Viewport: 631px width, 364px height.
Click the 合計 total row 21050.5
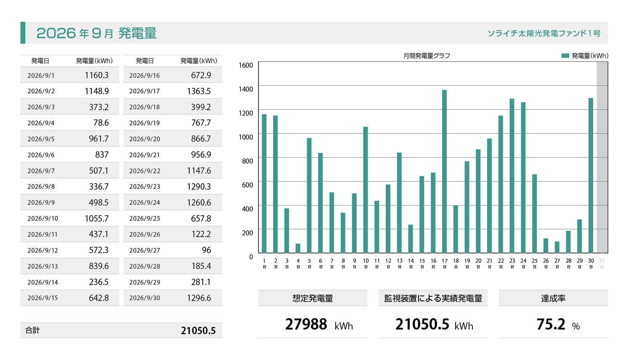(121, 330)
